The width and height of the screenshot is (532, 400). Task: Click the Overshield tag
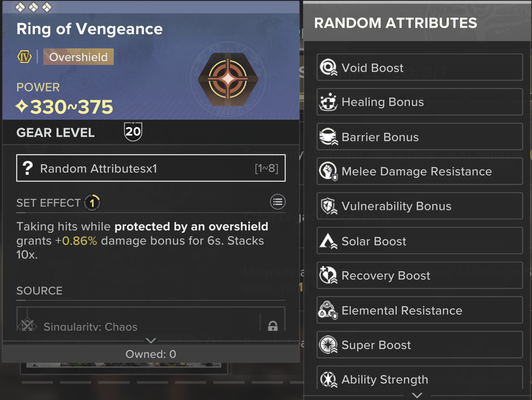[78, 57]
